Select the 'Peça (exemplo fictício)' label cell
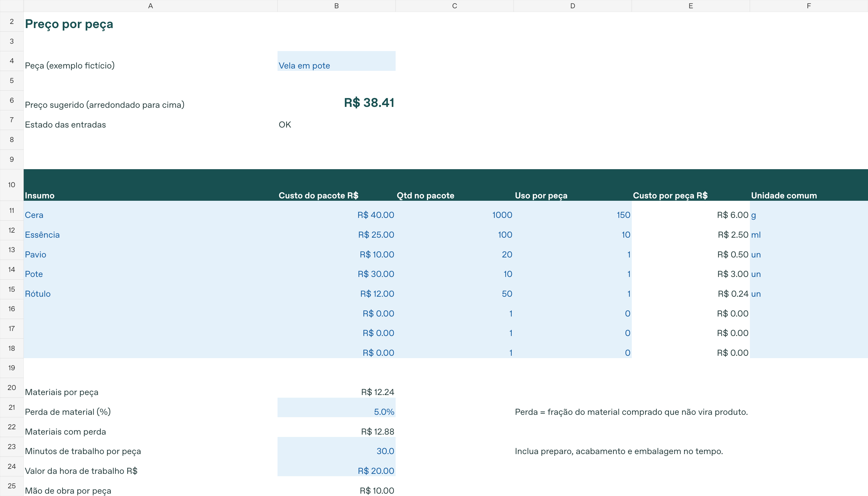 pyautogui.click(x=150, y=61)
